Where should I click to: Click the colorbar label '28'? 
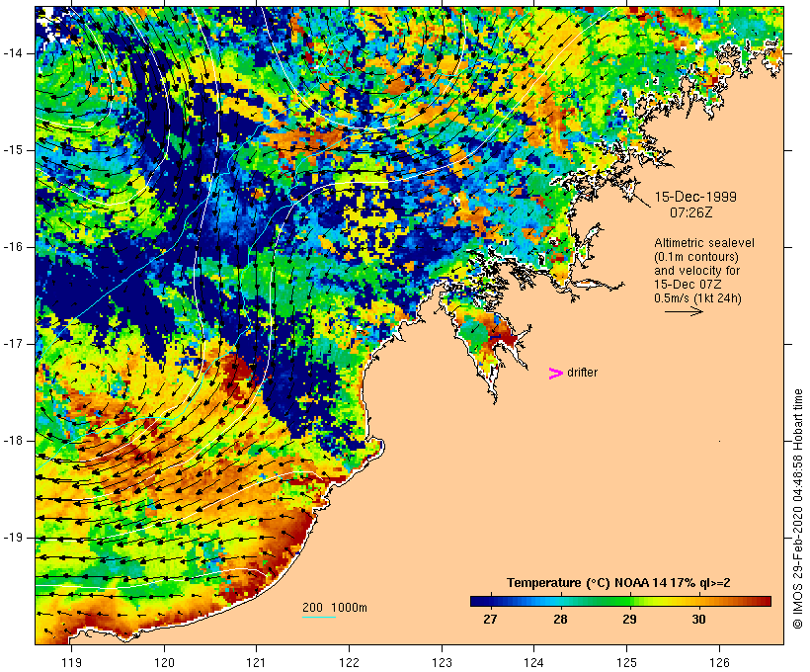tap(560, 619)
